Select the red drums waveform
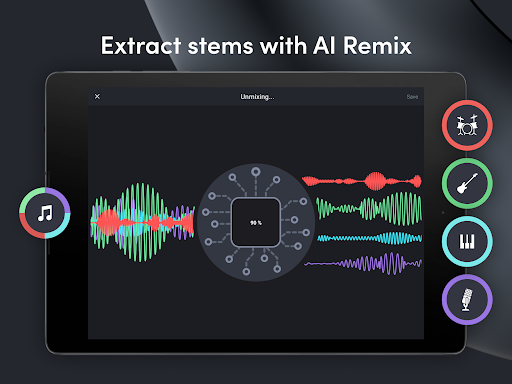512x384 pixels. 362,181
